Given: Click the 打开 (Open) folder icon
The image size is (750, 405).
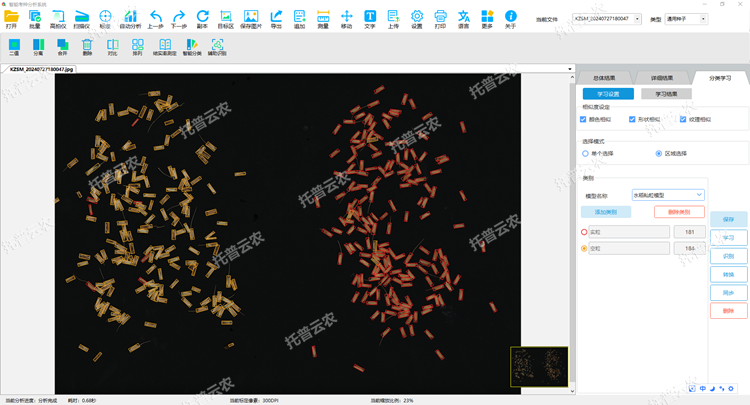Looking at the screenshot, I should [x=12, y=17].
